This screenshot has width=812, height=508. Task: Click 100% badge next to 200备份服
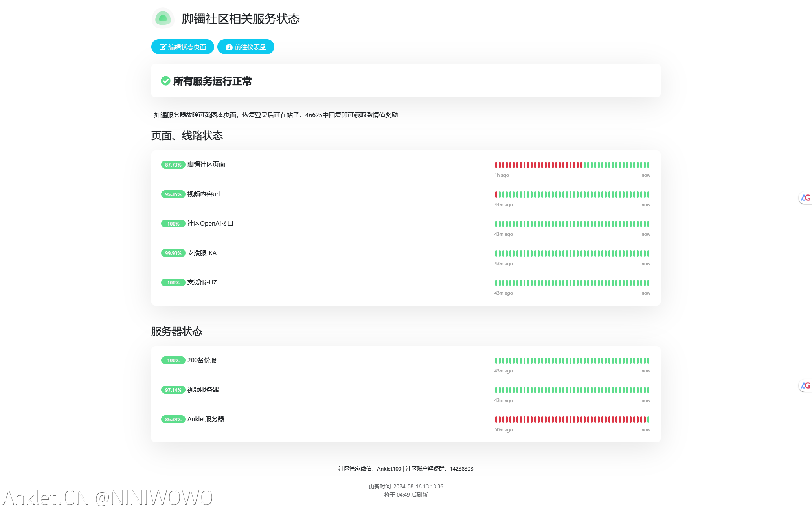point(173,360)
